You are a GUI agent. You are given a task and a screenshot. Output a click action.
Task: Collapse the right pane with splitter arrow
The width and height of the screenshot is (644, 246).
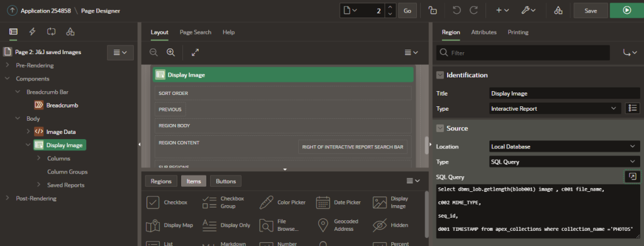click(x=430, y=145)
